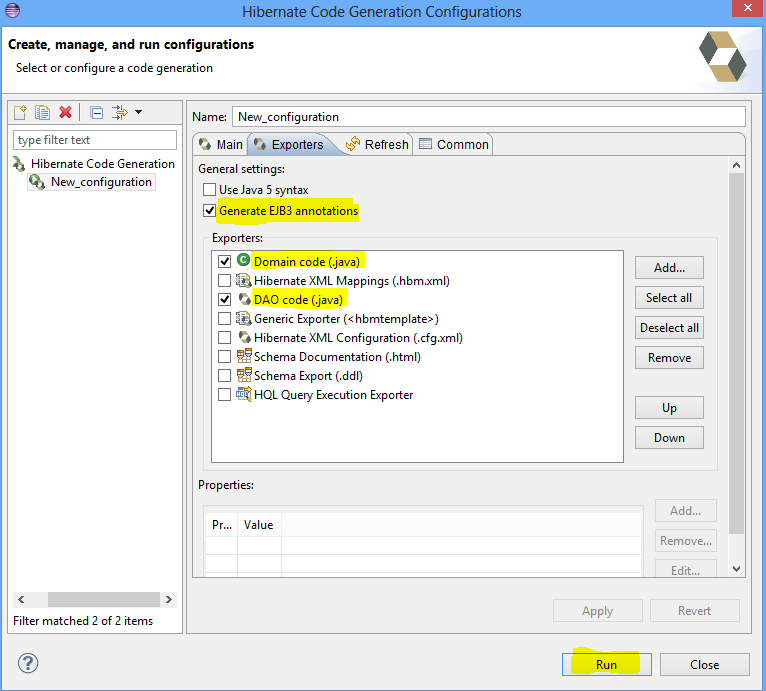Select Hibernate Code Generation tree node

103,164
